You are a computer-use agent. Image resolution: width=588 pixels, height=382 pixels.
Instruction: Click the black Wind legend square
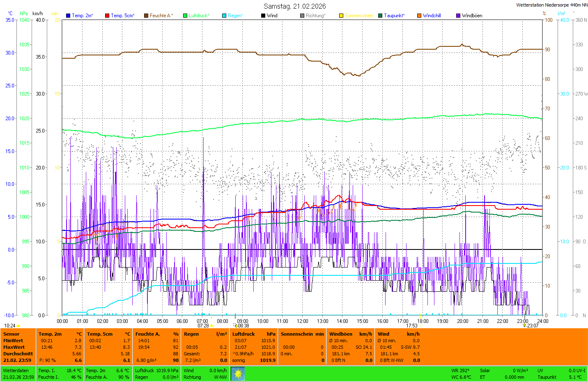263,16
